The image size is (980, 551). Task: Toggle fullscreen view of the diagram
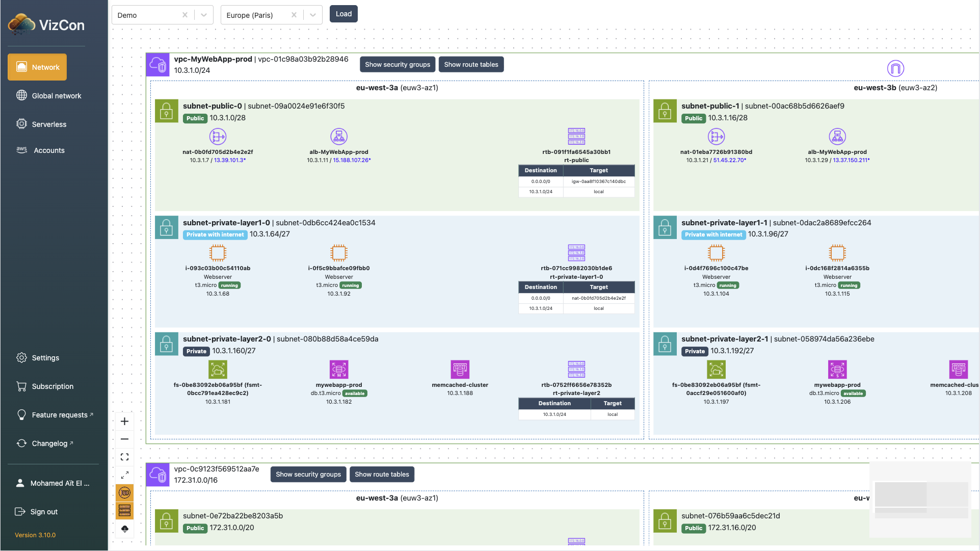coord(124,457)
